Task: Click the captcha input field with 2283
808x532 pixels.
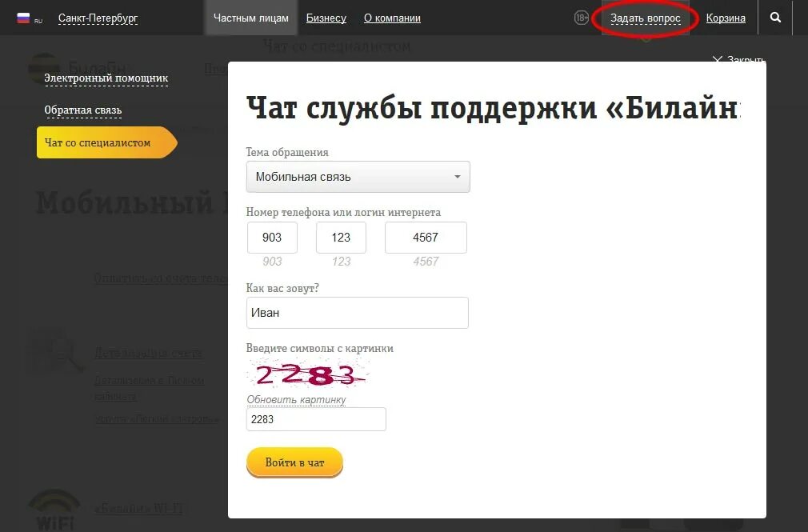Action: click(x=316, y=419)
